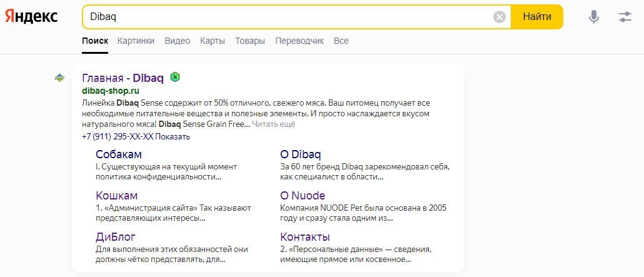Click the dibaq-shop.ru site favicon
Screen dimensions: 644x277
point(59,78)
